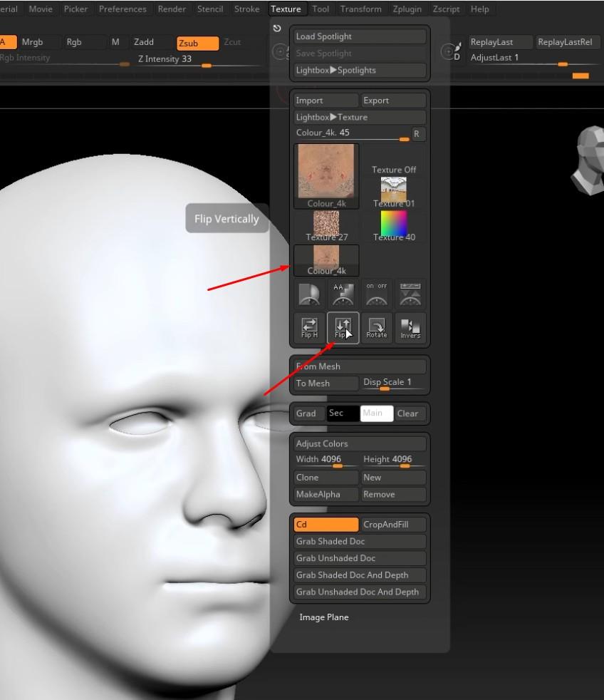Click the ReplayLast button

pyautogui.click(x=500, y=42)
